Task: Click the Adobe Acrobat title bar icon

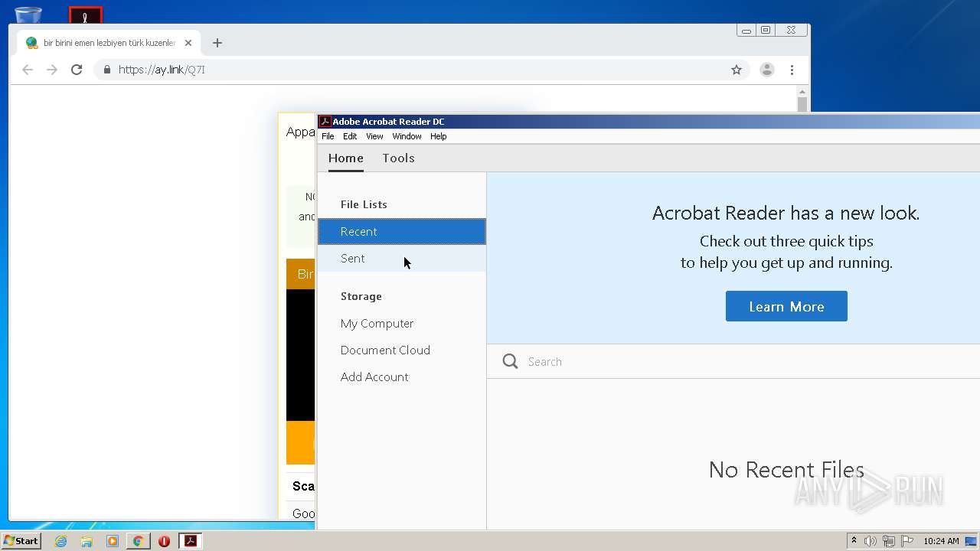Action: 325,121
